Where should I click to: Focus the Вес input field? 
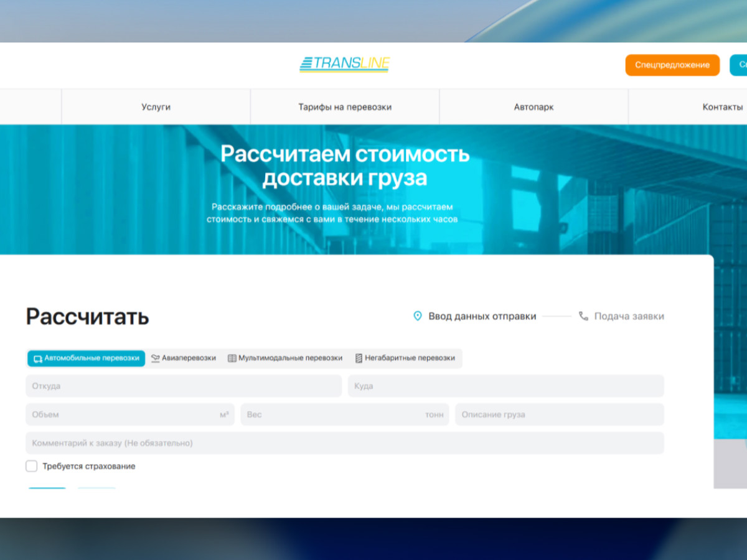(345, 414)
